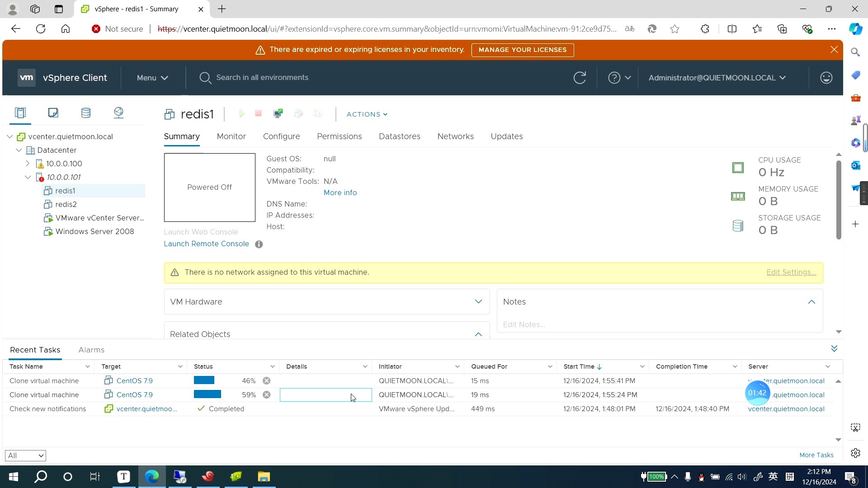Open the ACTIONS dropdown for redis1

point(367,114)
